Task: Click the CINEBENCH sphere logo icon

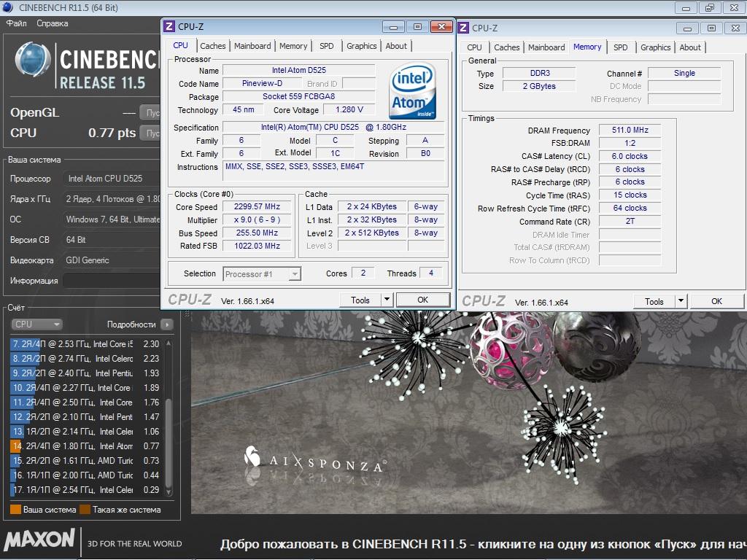Action: [x=33, y=60]
